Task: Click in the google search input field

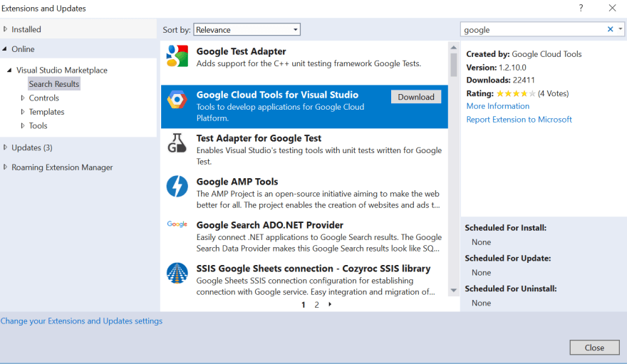Action: (534, 30)
